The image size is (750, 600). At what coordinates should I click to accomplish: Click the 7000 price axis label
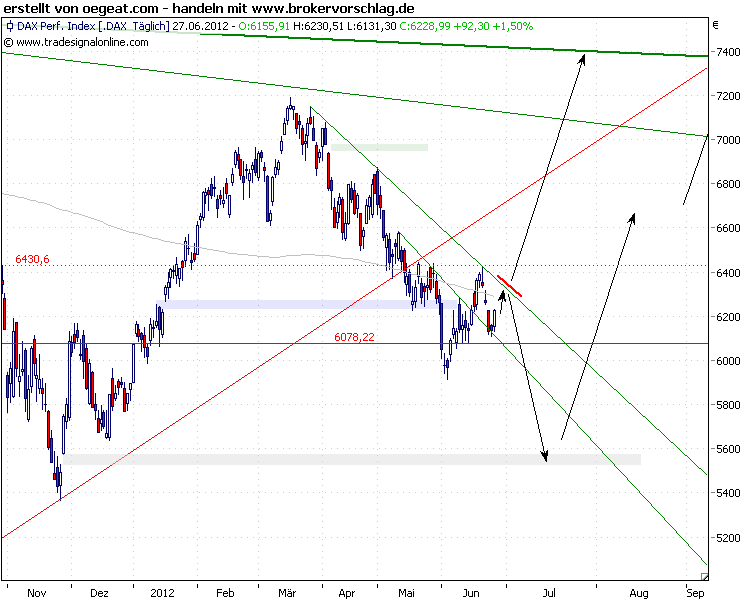(728, 140)
